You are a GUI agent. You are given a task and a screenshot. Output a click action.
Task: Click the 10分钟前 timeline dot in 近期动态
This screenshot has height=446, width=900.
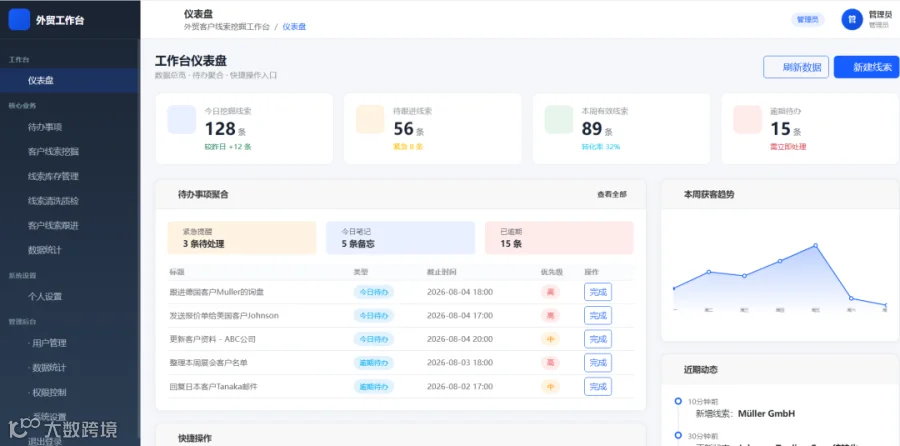point(678,401)
